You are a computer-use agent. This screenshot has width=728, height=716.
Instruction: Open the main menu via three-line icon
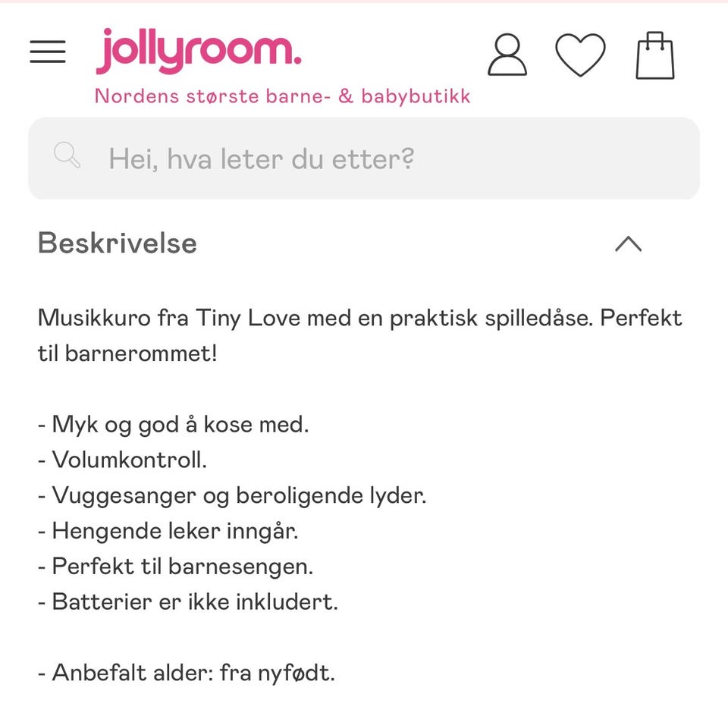pos(47,52)
